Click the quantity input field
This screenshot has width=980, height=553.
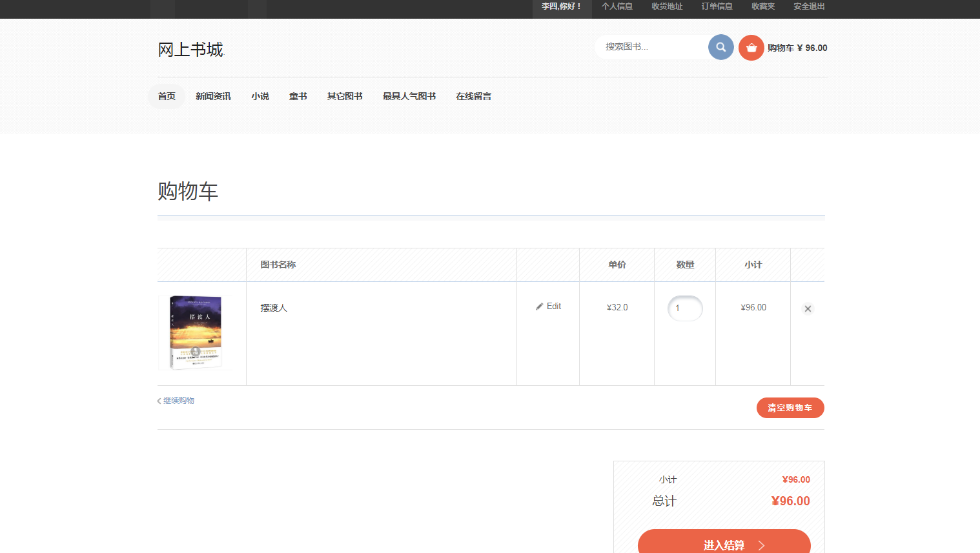684,308
